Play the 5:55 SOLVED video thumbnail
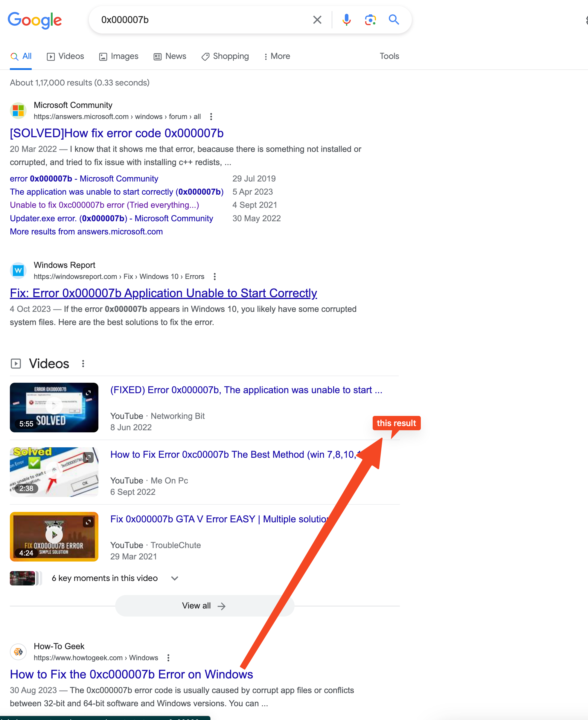Viewport: 588px width, 720px height. [x=54, y=408]
